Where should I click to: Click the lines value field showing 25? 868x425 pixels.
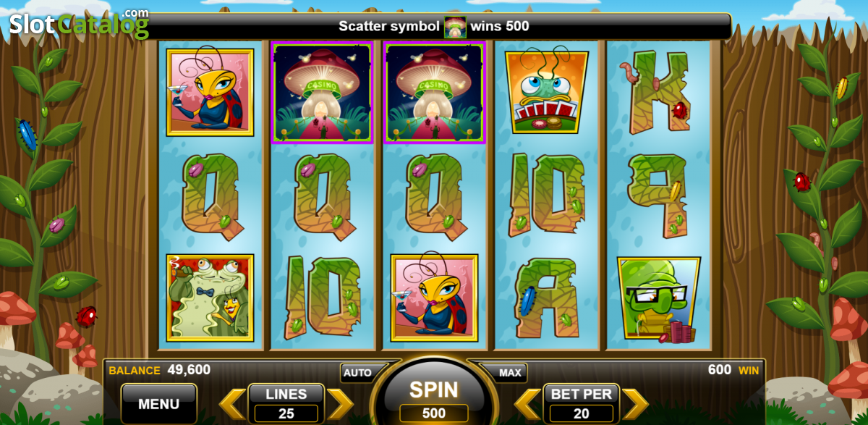coord(286,414)
